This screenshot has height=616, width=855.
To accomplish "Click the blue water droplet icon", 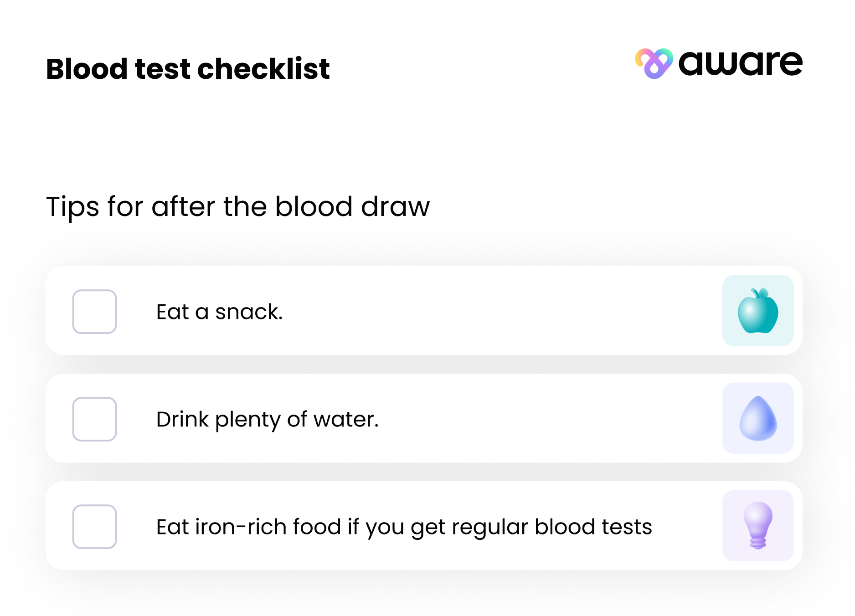I will coord(757,419).
